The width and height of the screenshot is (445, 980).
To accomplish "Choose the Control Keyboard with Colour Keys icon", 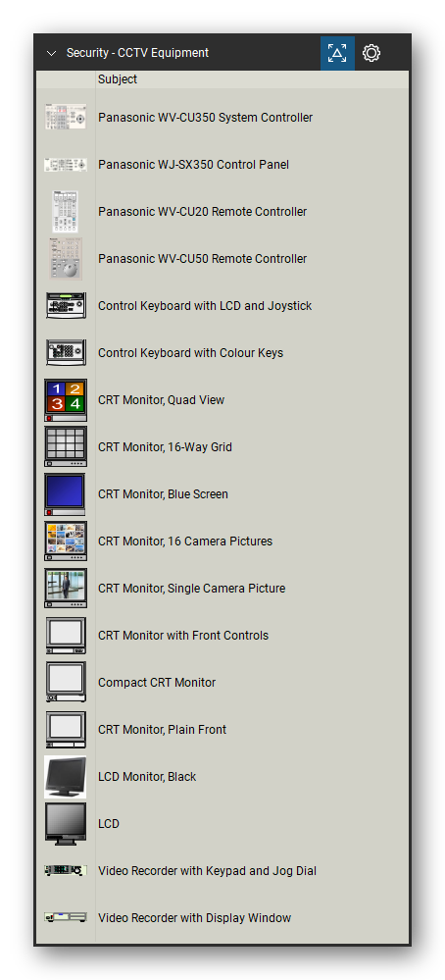I will 66,352.
